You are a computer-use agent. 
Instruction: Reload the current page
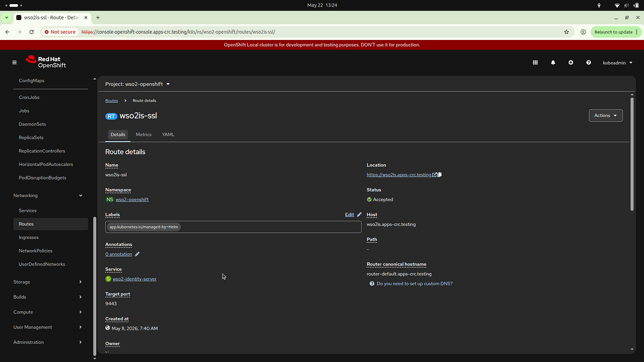coord(31,32)
